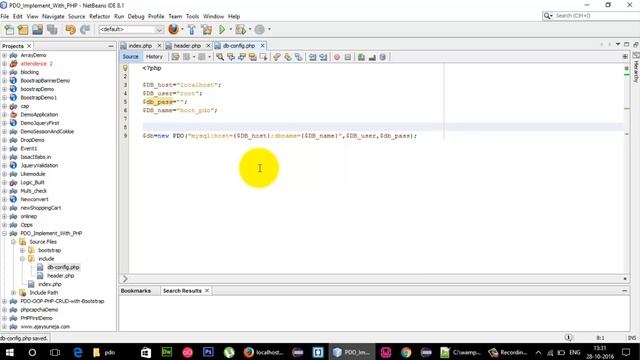
Task: Open Photoshop from the taskbar
Action: (x=208, y=352)
